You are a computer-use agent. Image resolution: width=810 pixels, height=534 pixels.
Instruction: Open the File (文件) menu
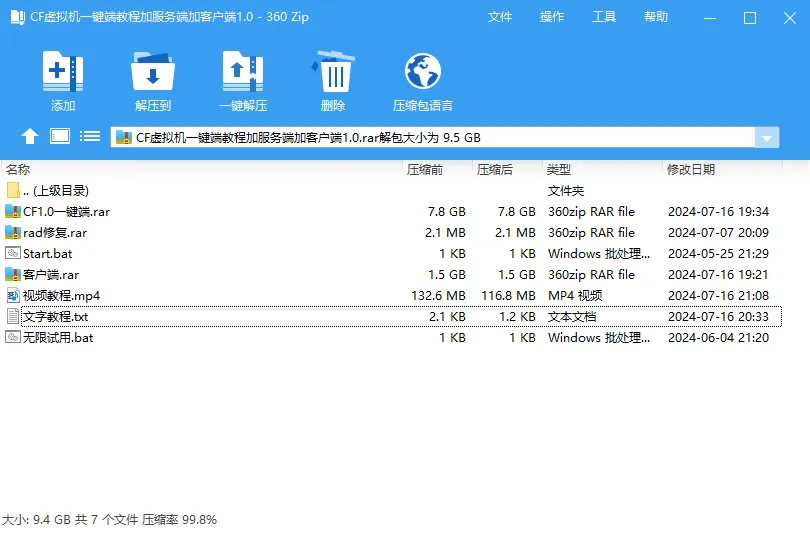tap(500, 17)
